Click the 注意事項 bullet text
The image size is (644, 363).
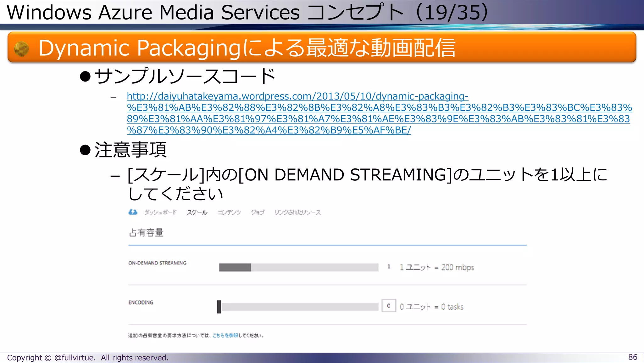[x=130, y=150]
